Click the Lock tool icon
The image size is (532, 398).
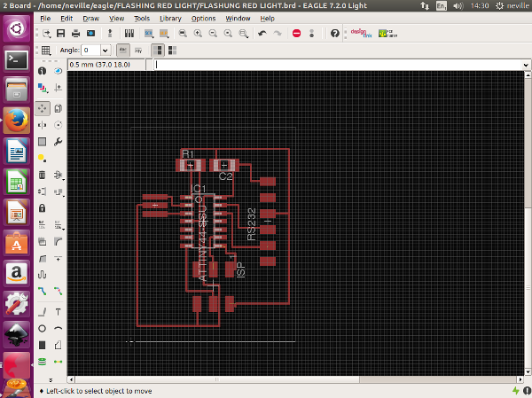[43, 208]
